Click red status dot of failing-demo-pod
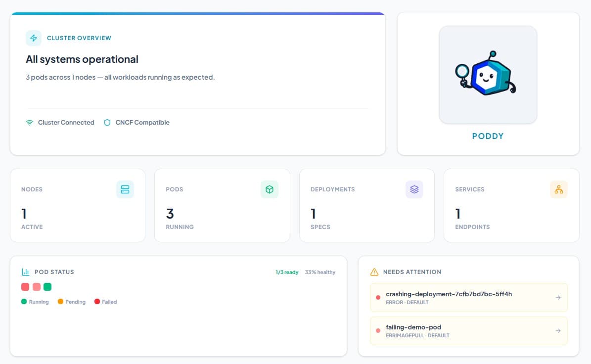Image resolution: width=591 pixels, height=364 pixels. pyautogui.click(x=378, y=331)
